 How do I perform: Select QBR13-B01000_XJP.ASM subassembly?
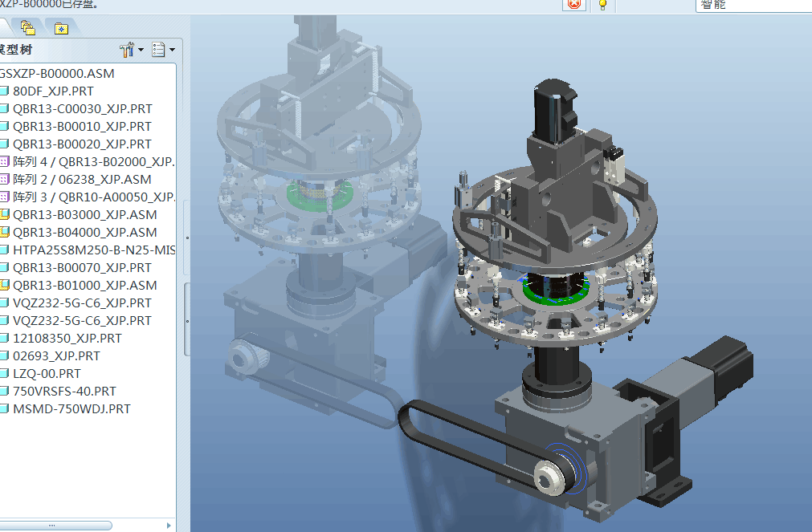click(x=85, y=285)
